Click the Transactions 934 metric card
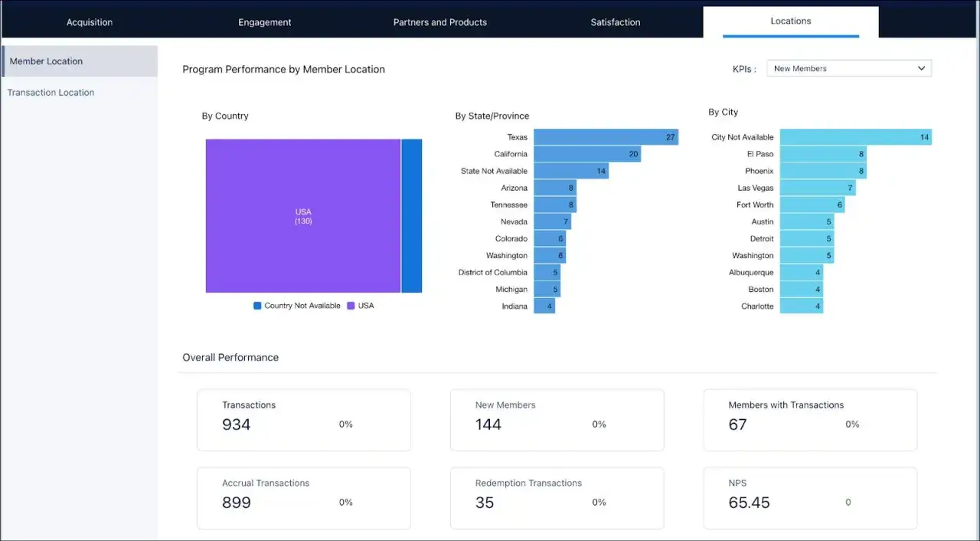 coord(304,420)
